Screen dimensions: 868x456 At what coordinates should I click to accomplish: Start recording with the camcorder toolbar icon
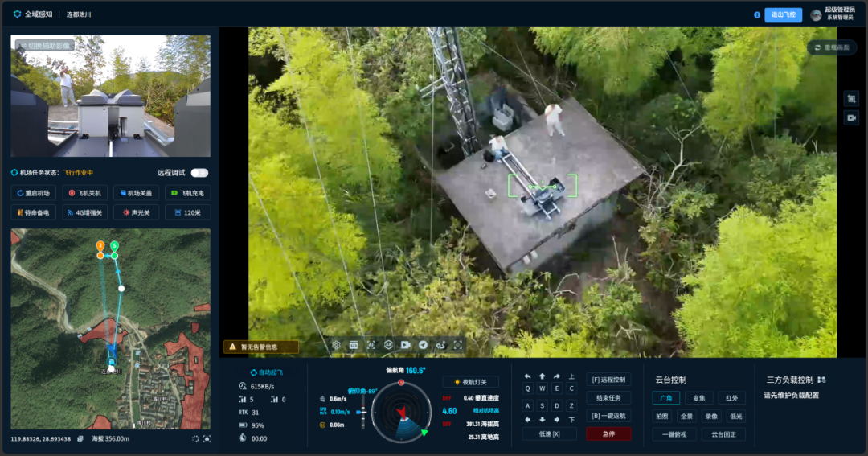406,345
